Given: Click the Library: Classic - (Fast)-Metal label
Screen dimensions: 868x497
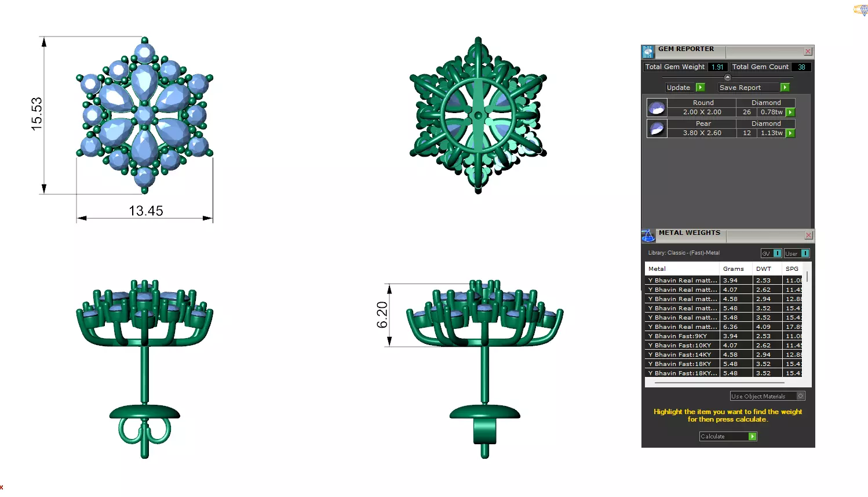Looking at the screenshot, I should coord(684,253).
